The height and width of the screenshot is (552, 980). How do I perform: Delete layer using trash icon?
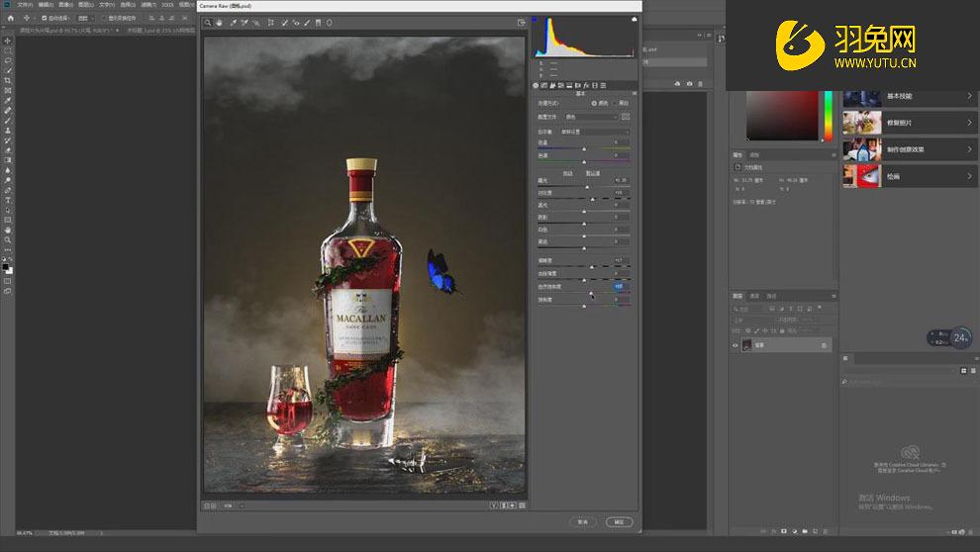826,531
